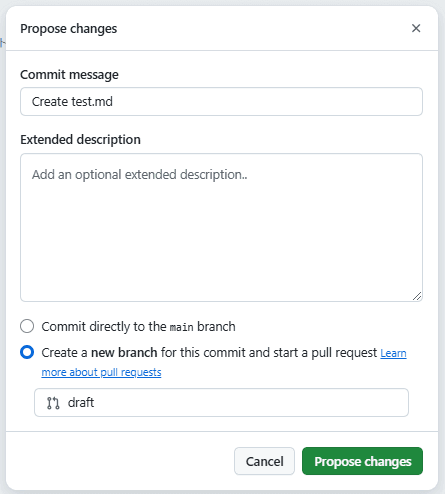Click the branch name field containing draft
The height and width of the screenshot is (494, 445).
[221, 403]
